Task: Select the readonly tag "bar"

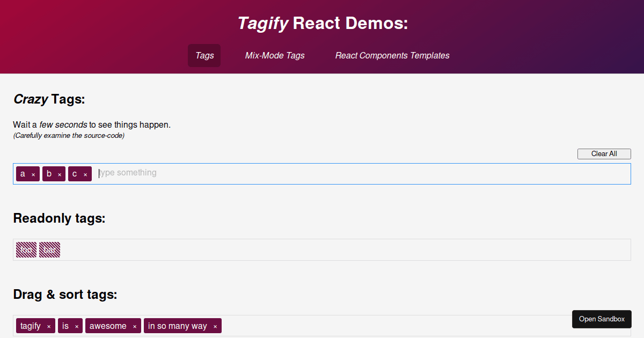Action: pos(49,249)
